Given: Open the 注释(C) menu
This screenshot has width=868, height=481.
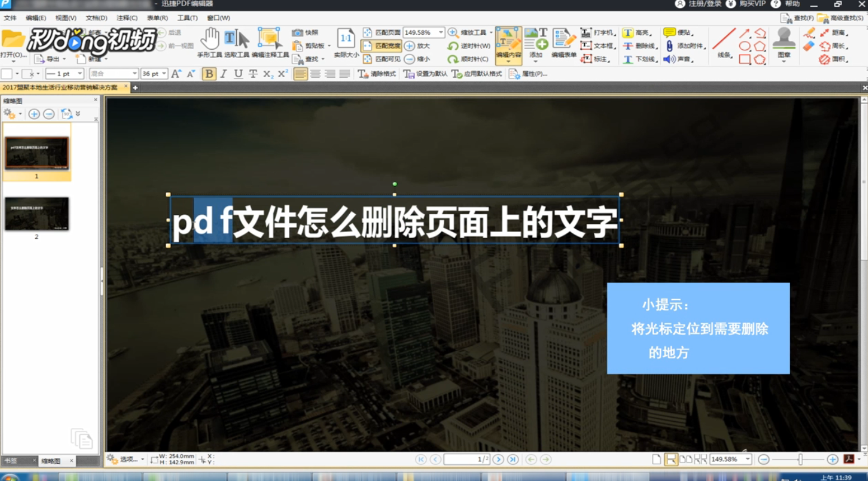Looking at the screenshot, I should (126, 18).
